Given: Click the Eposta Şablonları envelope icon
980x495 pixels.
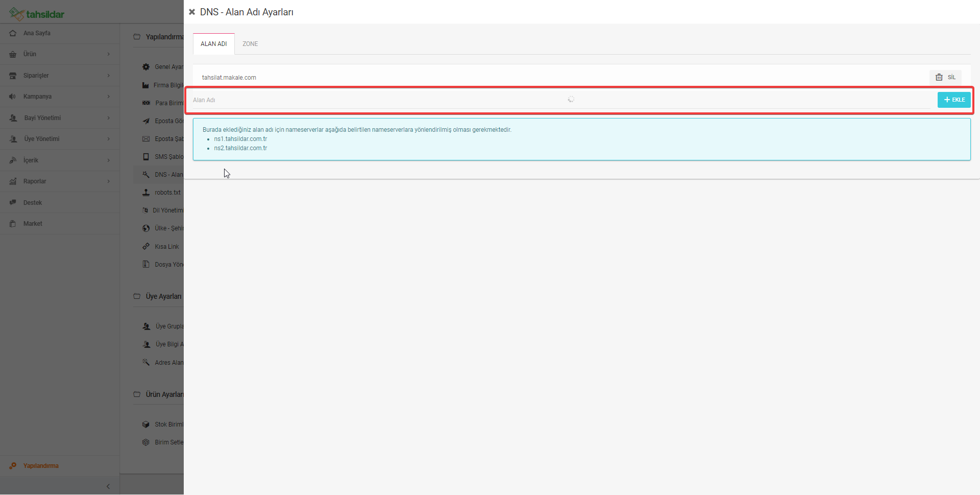Looking at the screenshot, I should 146,139.
